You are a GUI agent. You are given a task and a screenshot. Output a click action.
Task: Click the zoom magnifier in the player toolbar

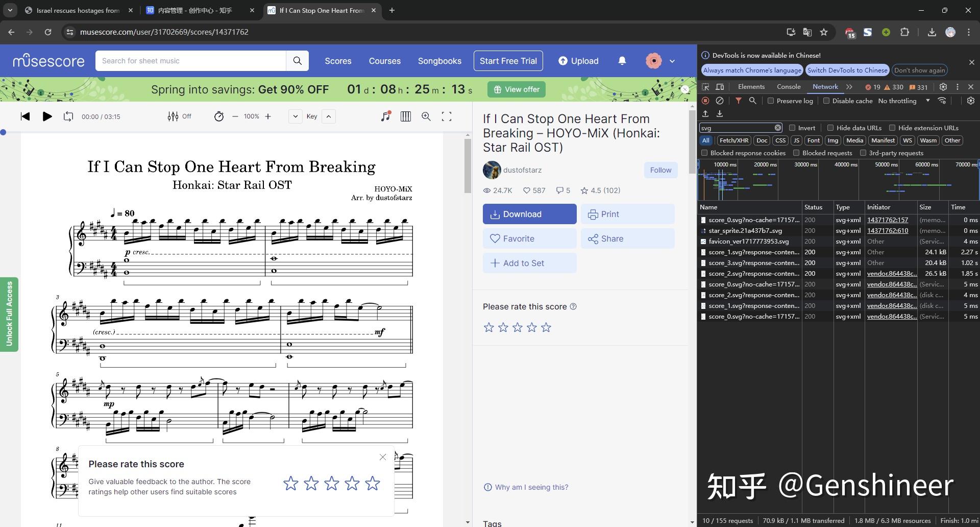click(x=426, y=116)
